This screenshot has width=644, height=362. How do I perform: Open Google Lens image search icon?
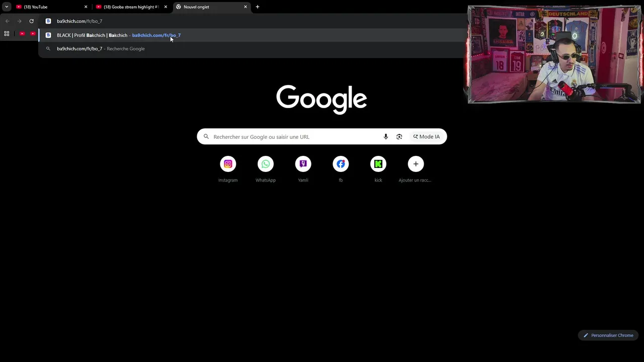399,137
